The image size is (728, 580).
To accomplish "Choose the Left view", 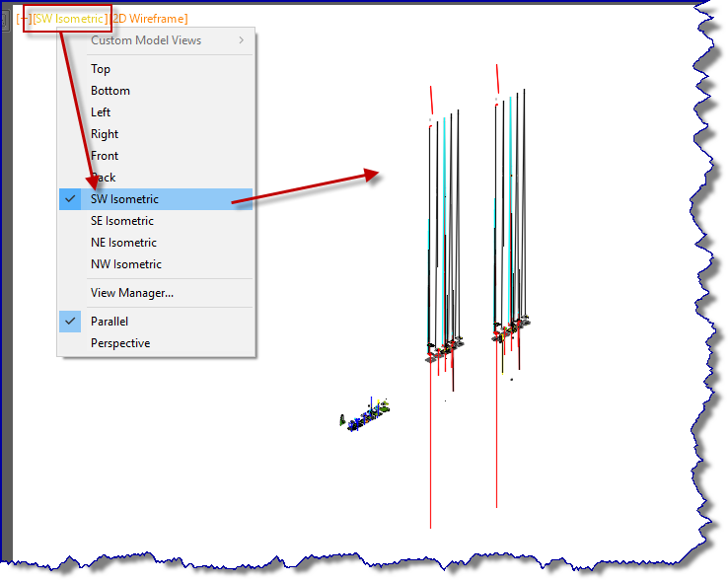I will pyautogui.click(x=156, y=112).
